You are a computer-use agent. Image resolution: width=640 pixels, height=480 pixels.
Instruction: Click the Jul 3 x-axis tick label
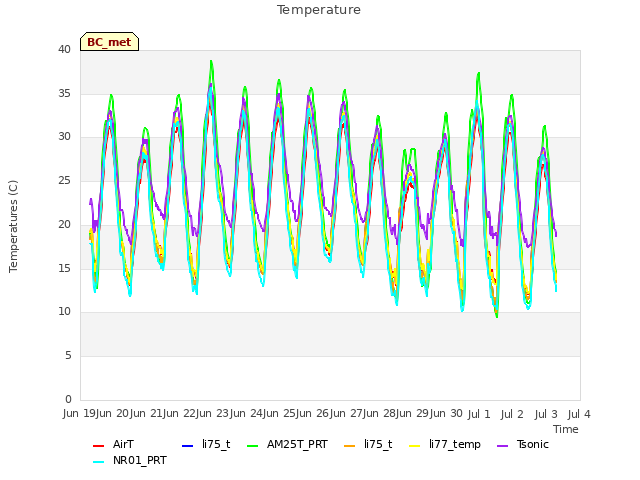[546, 414]
